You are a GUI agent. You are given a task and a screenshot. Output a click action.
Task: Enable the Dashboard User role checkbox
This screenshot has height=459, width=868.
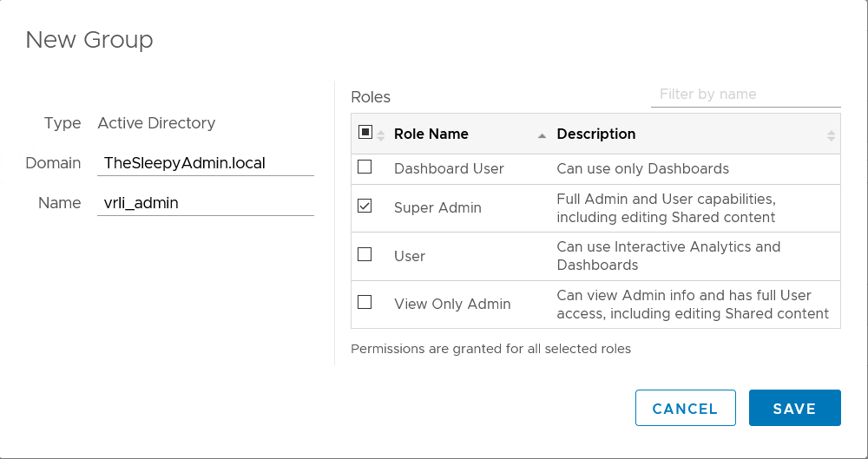[365, 167]
